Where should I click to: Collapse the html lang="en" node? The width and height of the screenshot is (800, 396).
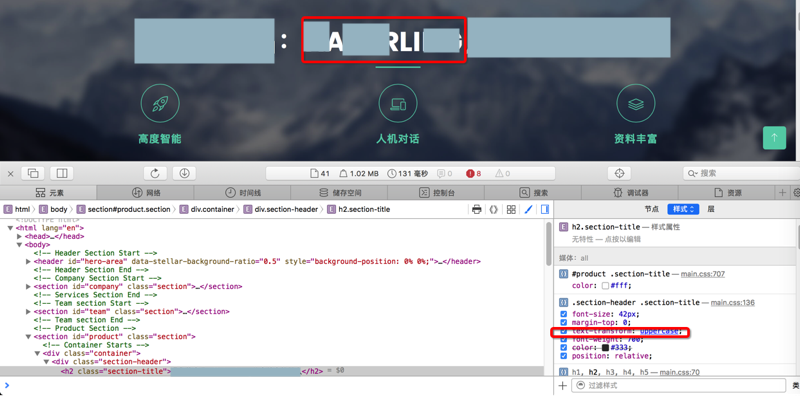click(10, 228)
